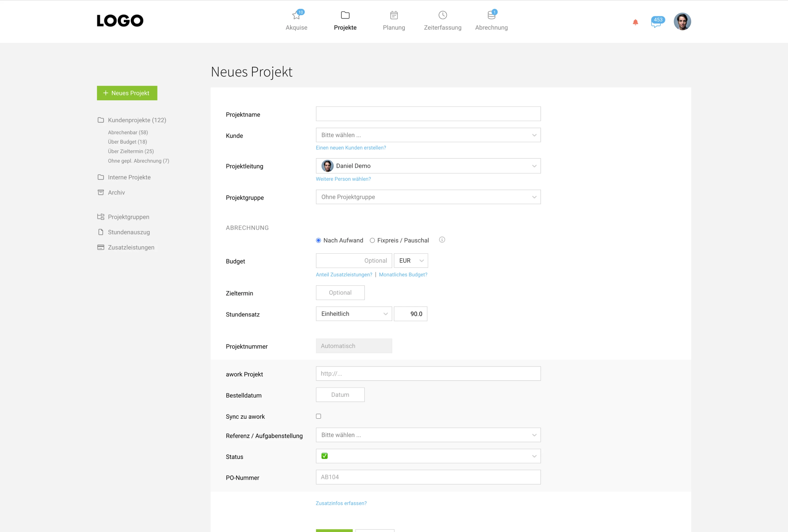Click the info icon beside Fixpreis / Pauschal
Screen dimensions: 788x532
(x=442, y=240)
